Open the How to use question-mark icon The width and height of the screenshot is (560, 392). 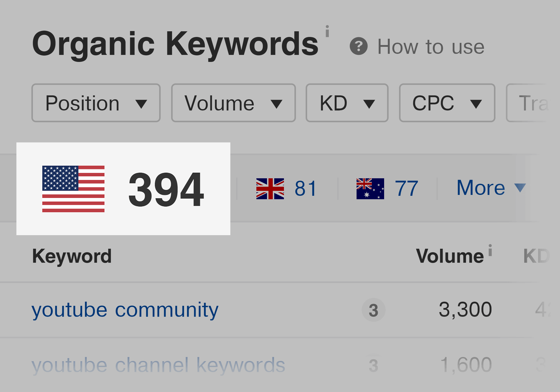pos(359,46)
